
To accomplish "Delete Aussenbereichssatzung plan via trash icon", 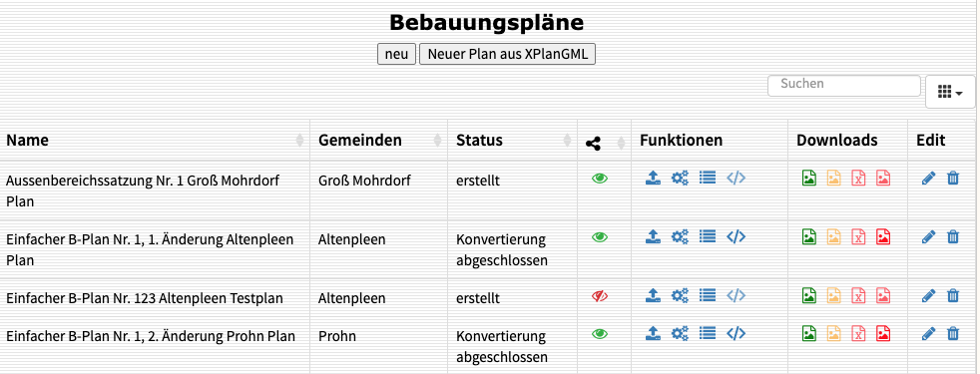I will point(952,179).
